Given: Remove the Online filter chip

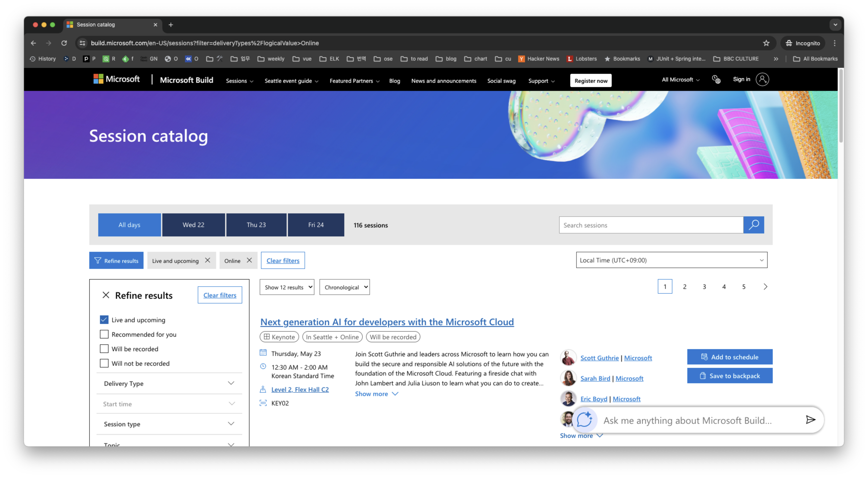Looking at the screenshot, I should click(x=249, y=260).
